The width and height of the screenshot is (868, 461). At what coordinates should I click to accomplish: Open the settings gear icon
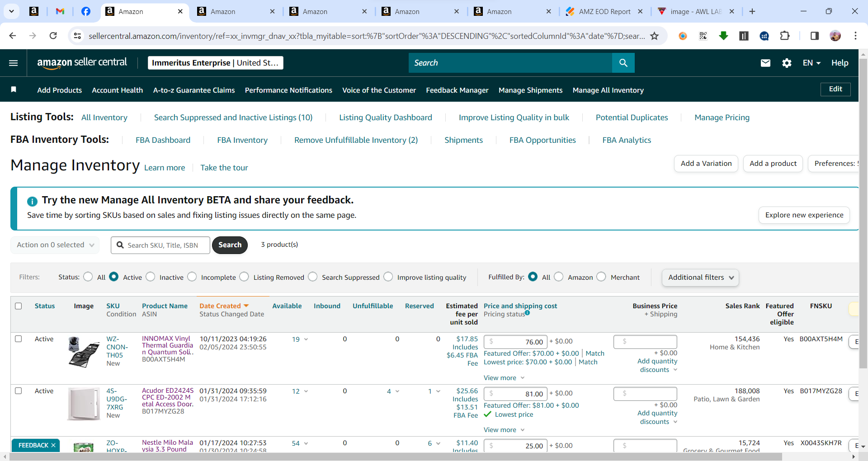787,63
